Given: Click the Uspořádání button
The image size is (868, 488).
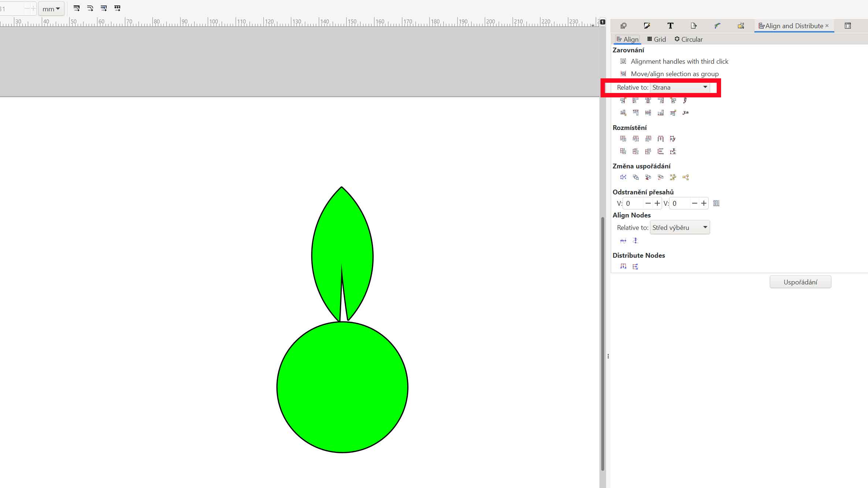Looking at the screenshot, I should 800,282.
